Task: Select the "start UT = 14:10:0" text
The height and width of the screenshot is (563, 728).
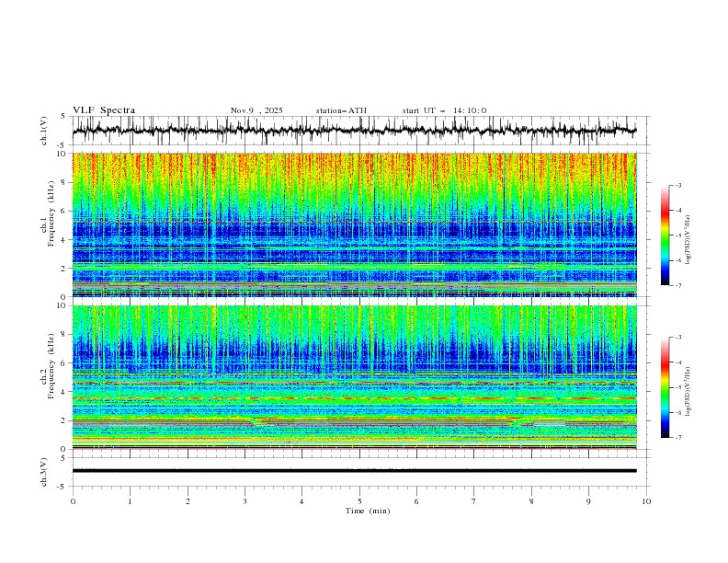Action: 444,110
